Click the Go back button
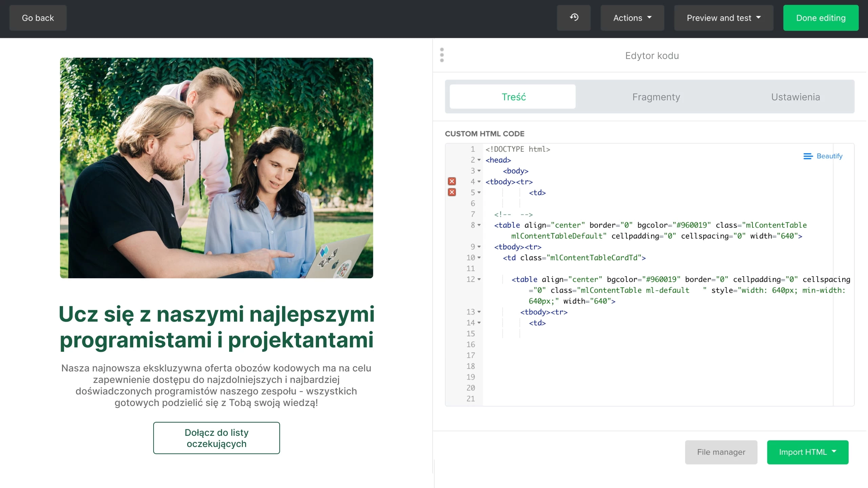The width and height of the screenshot is (868, 488). tap(38, 18)
